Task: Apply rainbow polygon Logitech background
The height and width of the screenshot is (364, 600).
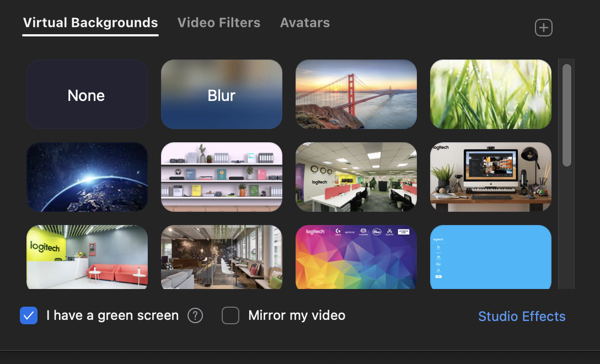Action: [x=356, y=257]
